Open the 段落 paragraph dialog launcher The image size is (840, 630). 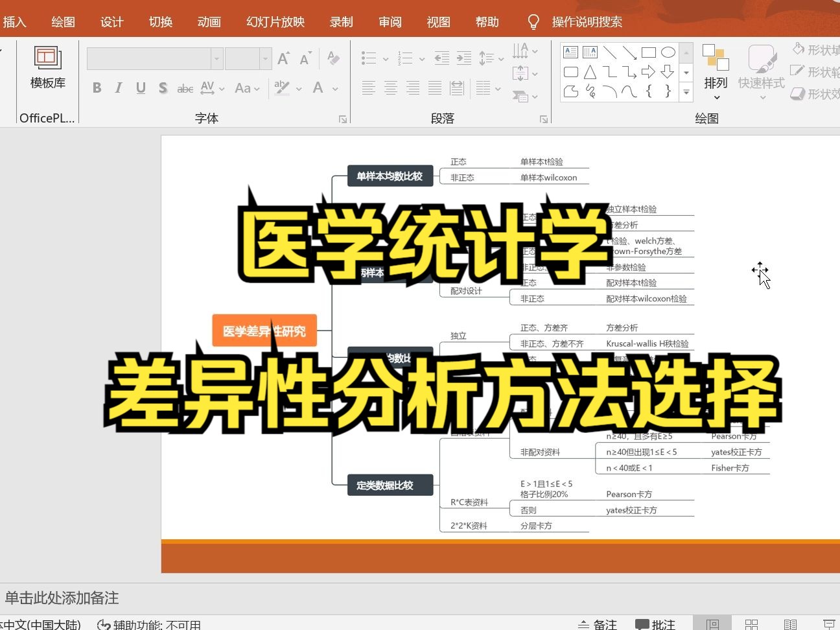coord(544,119)
